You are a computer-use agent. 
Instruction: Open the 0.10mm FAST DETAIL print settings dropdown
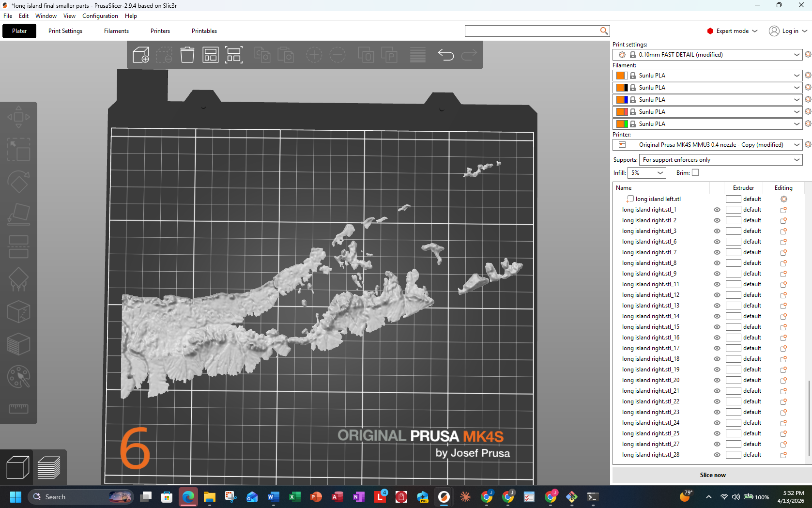[707, 55]
